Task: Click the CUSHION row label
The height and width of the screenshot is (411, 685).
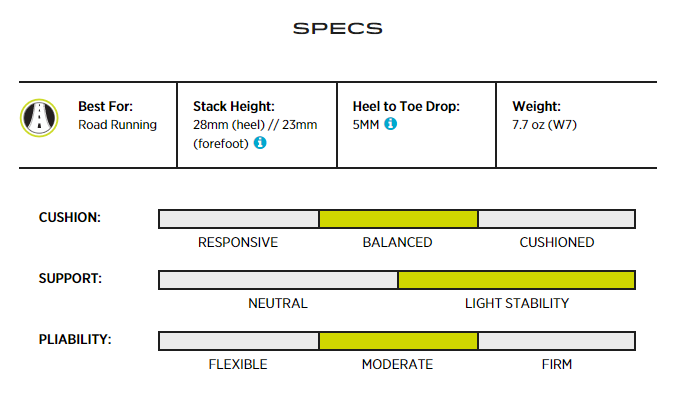Action: pos(69,217)
